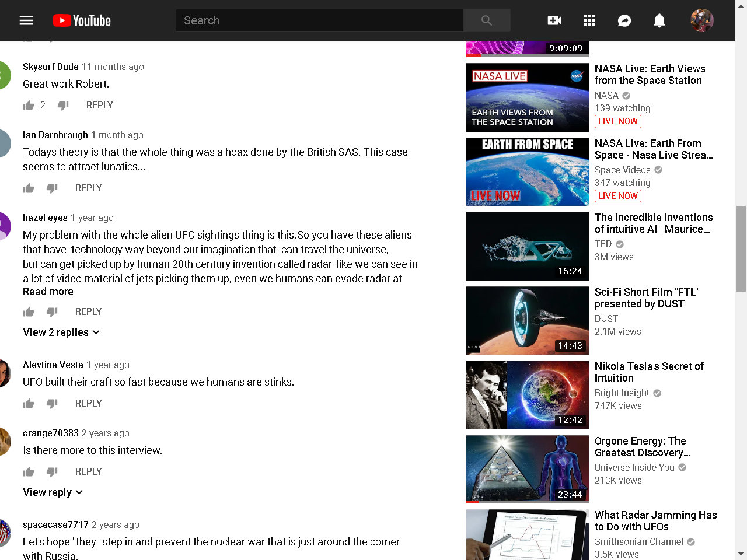This screenshot has height=560, width=747.
Task: Open the messages share icon
Action: (x=624, y=20)
